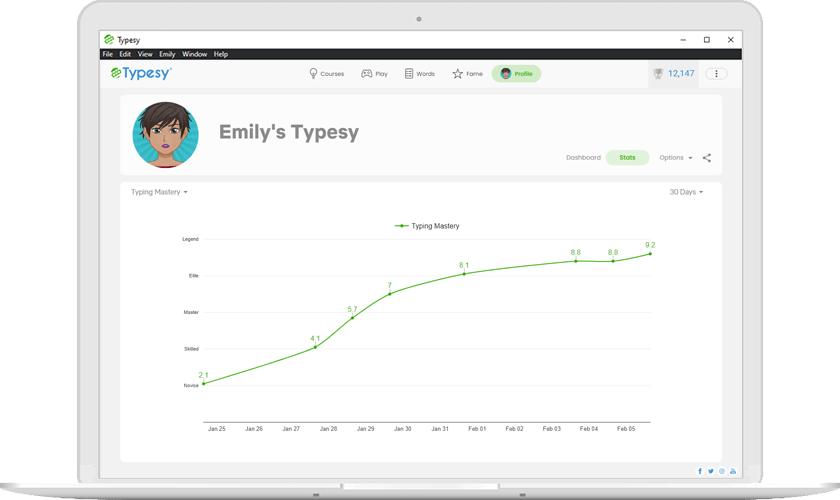Open the View menu
The image size is (840, 500).
coord(145,54)
